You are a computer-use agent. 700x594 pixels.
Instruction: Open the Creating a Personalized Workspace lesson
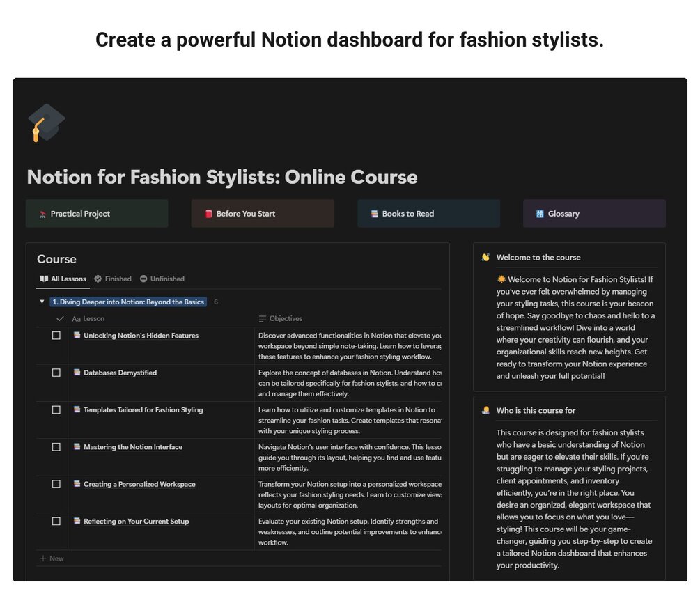139,484
